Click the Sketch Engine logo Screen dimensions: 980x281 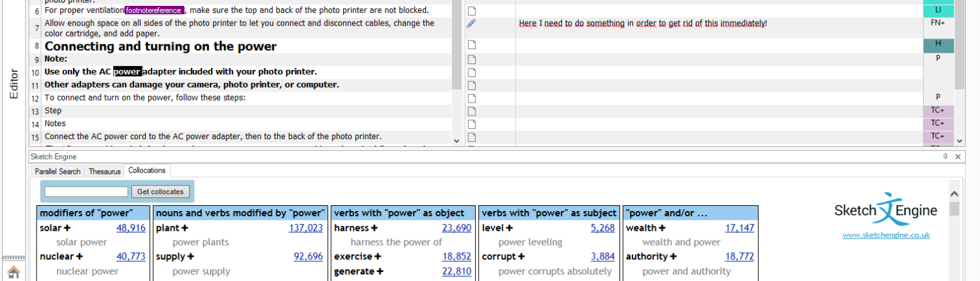point(885,209)
